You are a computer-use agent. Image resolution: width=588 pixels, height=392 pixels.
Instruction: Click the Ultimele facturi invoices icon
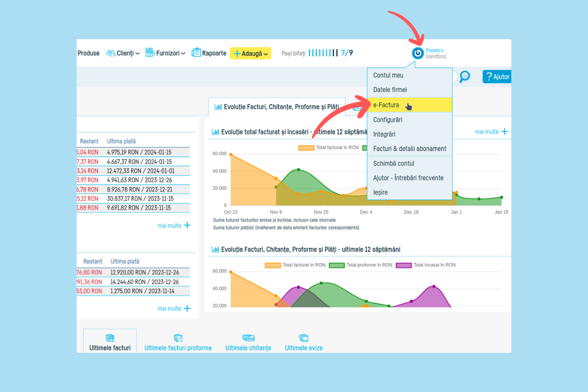tap(110, 338)
